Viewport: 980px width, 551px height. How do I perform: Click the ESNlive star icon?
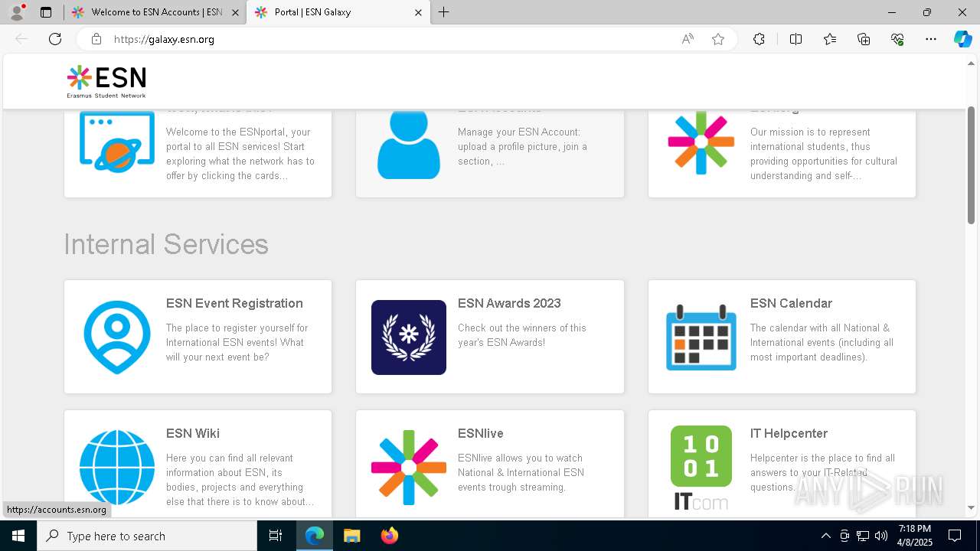(x=409, y=468)
